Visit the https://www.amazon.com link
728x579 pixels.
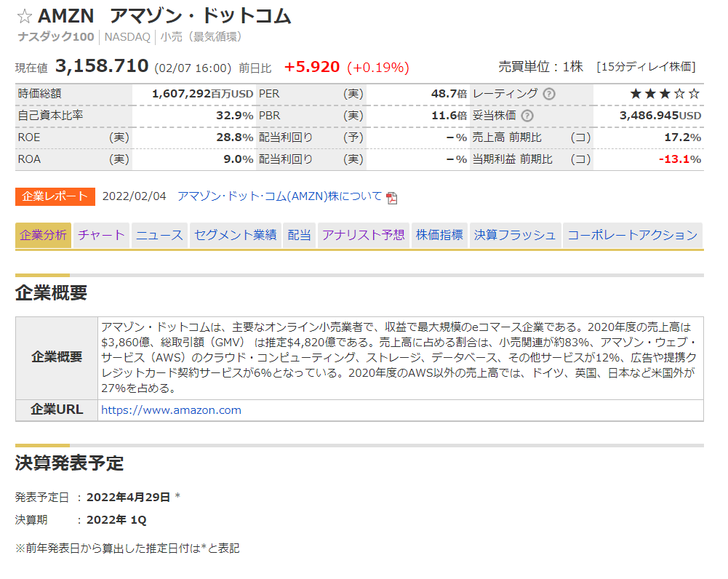pos(172,410)
